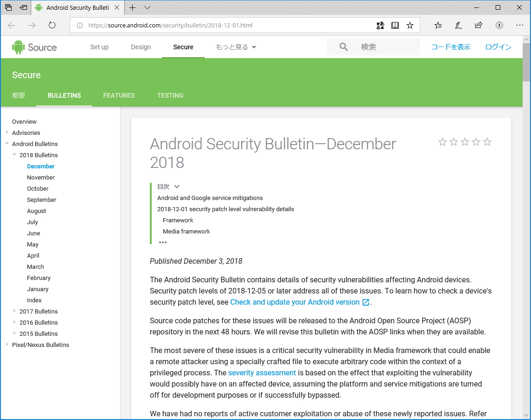Toggle reading view for this article
Viewport: 531px width, 420px height.
click(x=395, y=25)
